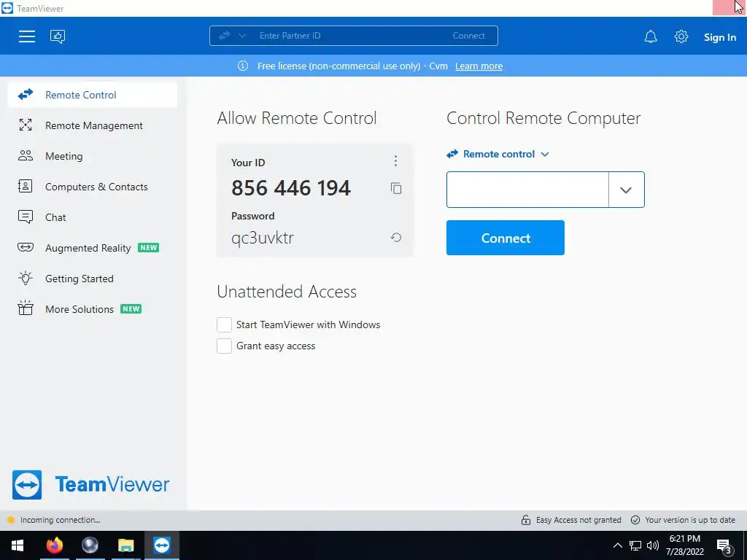The height and width of the screenshot is (560, 747).
Task: Open the partner ID history dropdown arrow
Action: pyautogui.click(x=626, y=190)
